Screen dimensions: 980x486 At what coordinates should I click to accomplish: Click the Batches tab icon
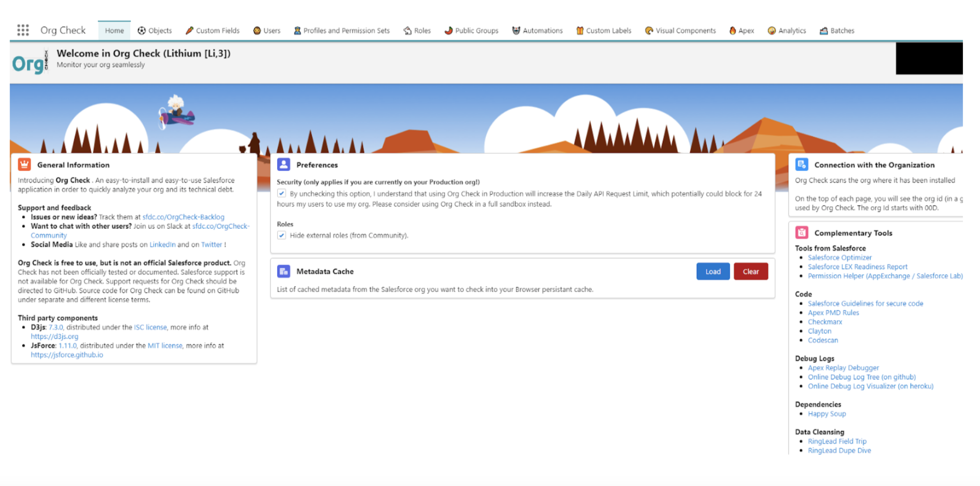pos(824,31)
